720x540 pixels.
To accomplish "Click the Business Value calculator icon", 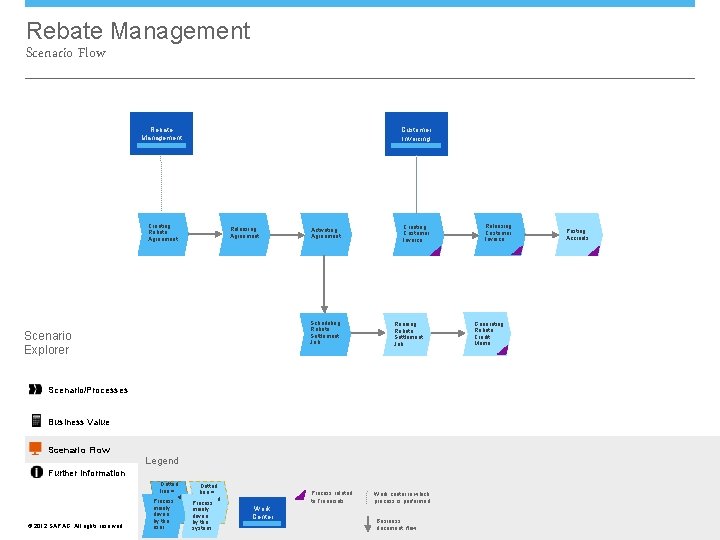I will coord(36,420).
